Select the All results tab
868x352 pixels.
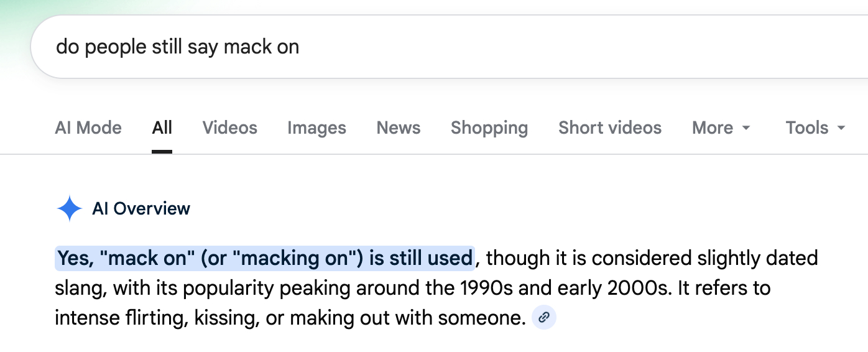[x=162, y=128]
